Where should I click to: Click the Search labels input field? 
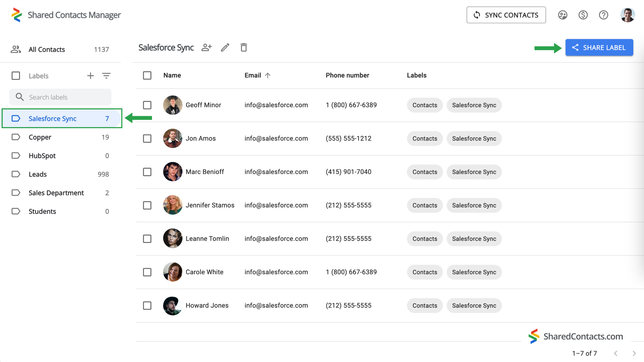60,97
